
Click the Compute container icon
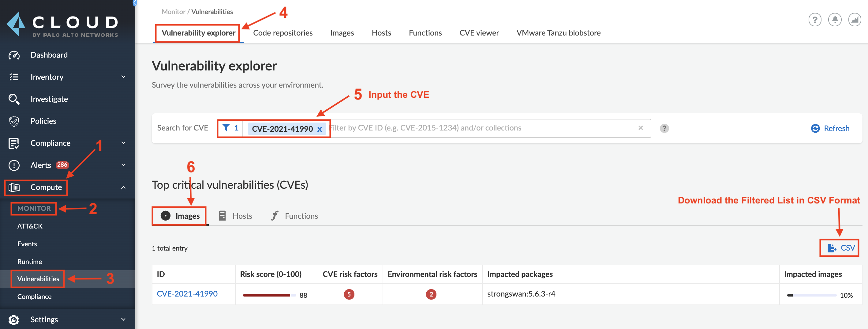14,187
